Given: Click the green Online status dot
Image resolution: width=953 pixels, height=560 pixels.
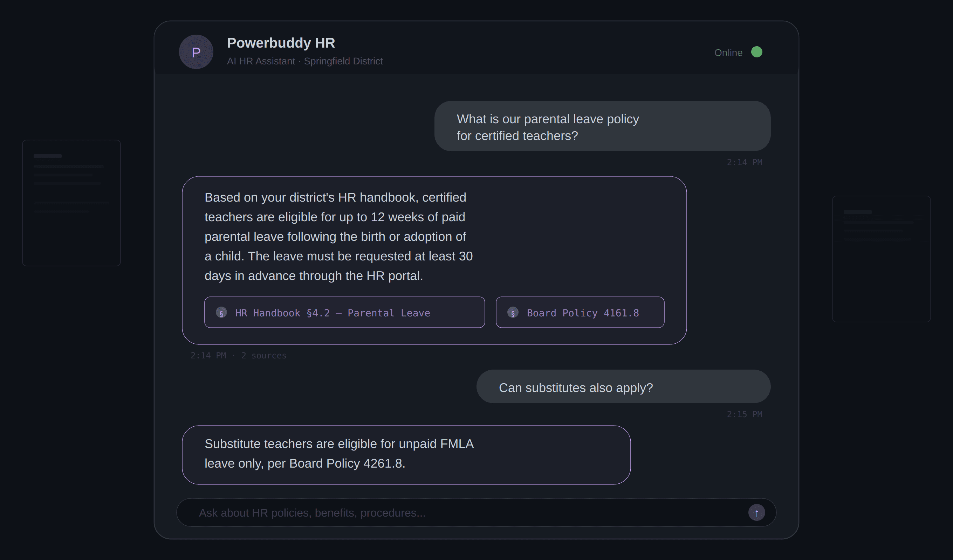Looking at the screenshot, I should [x=756, y=52].
